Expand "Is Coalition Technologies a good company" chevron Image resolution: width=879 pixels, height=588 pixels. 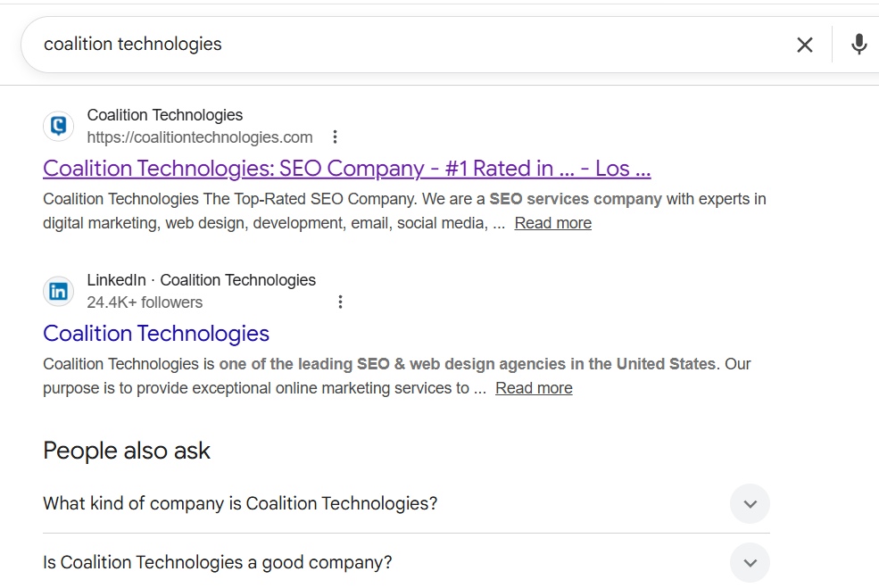pyautogui.click(x=750, y=563)
